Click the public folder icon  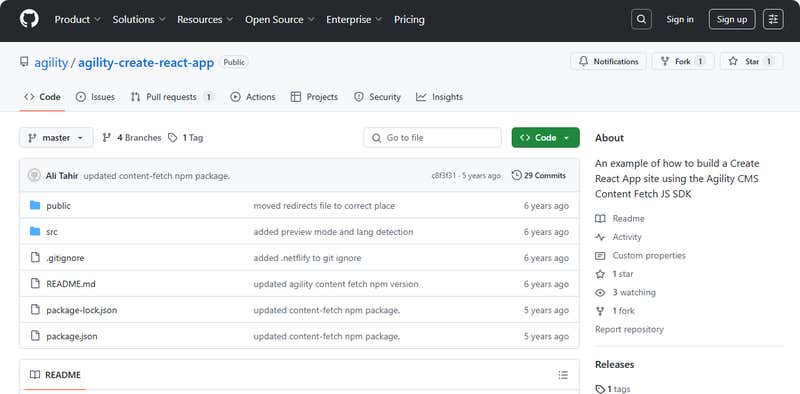(x=35, y=205)
